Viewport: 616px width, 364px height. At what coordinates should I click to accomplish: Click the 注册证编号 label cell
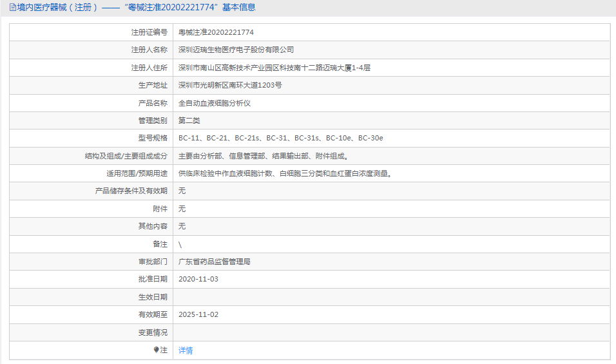click(x=91, y=32)
